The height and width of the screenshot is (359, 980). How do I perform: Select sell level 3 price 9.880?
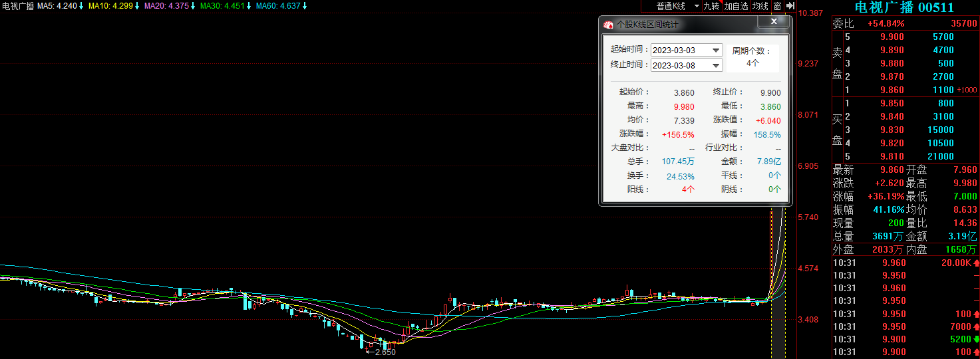tap(892, 63)
